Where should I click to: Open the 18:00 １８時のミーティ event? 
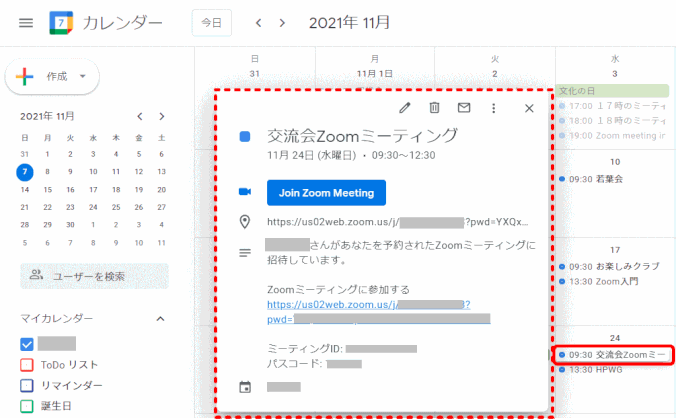click(613, 121)
